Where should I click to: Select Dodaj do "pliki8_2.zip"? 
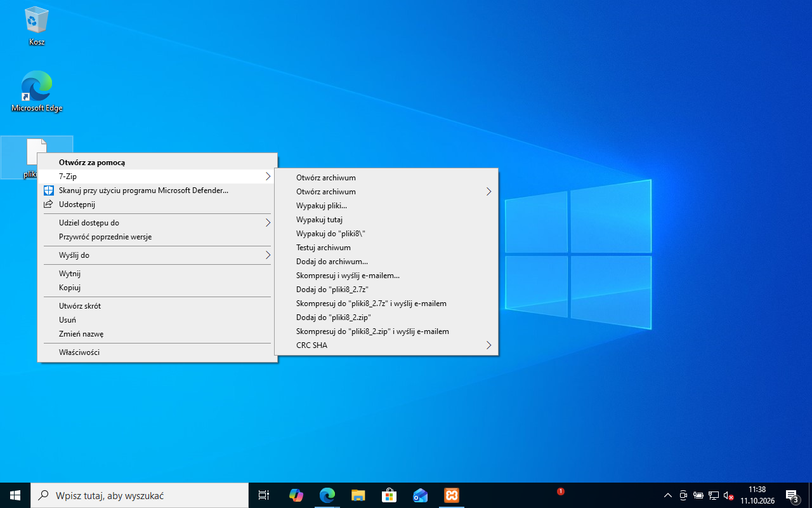[386, 317]
